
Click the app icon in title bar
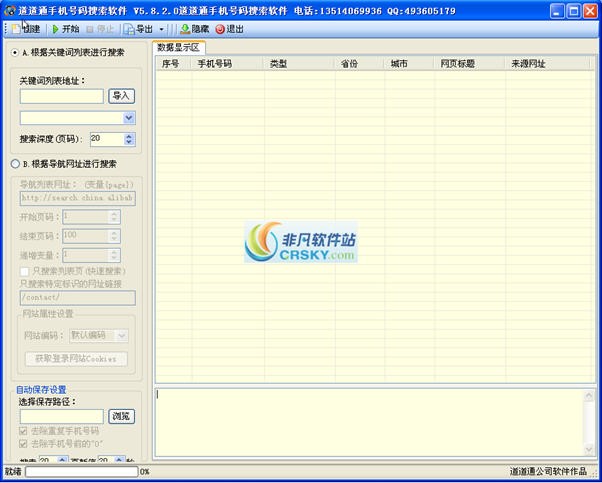click(9, 10)
